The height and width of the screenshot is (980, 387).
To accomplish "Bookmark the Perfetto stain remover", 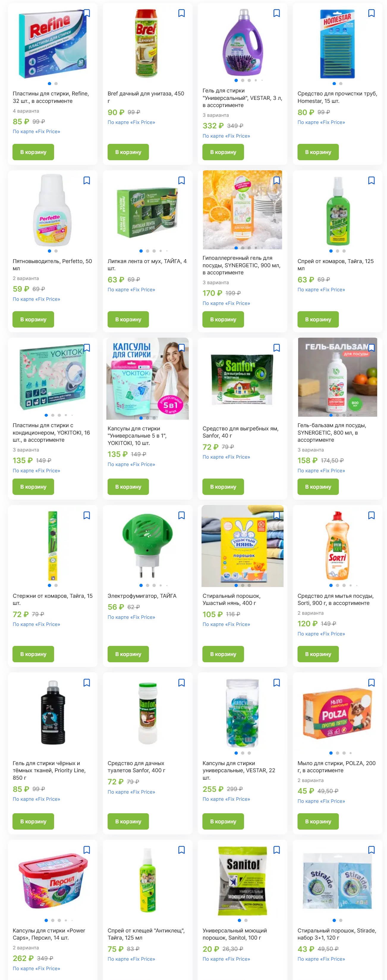I will [x=87, y=180].
